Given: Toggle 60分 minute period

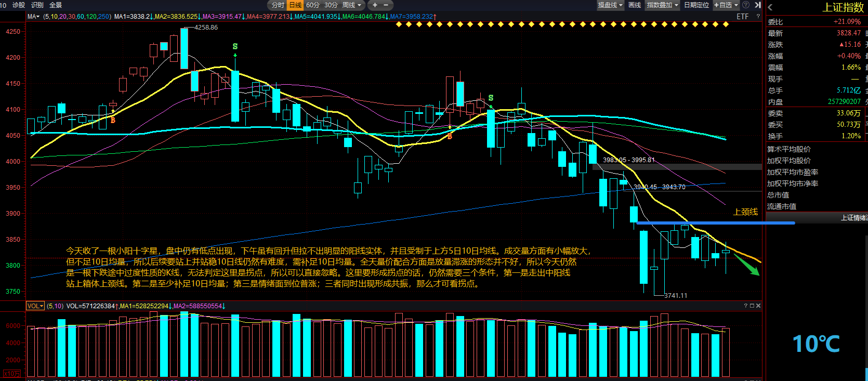Looking at the screenshot, I should coord(313,5).
